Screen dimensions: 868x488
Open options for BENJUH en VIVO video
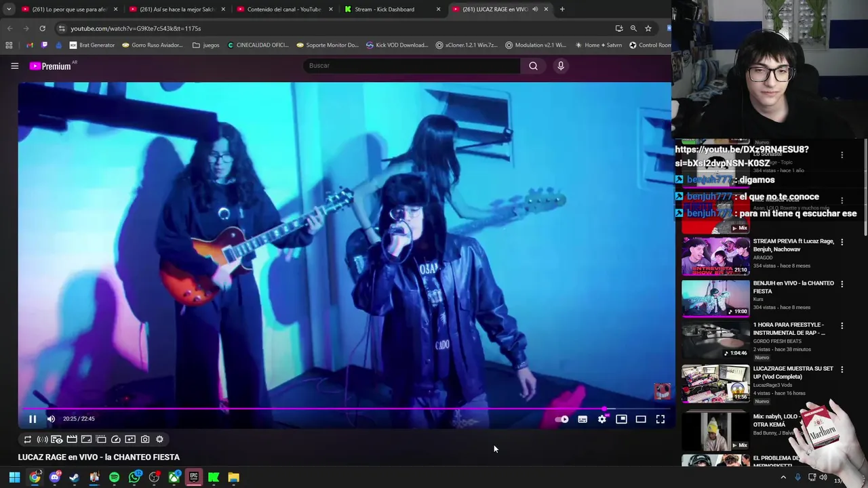pyautogui.click(x=842, y=284)
